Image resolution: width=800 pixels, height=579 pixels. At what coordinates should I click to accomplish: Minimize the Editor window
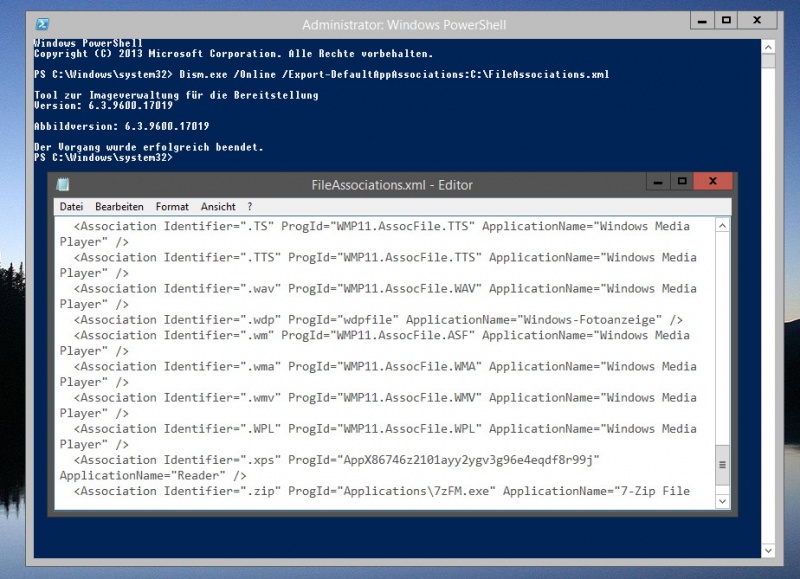pyautogui.click(x=658, y=181)
